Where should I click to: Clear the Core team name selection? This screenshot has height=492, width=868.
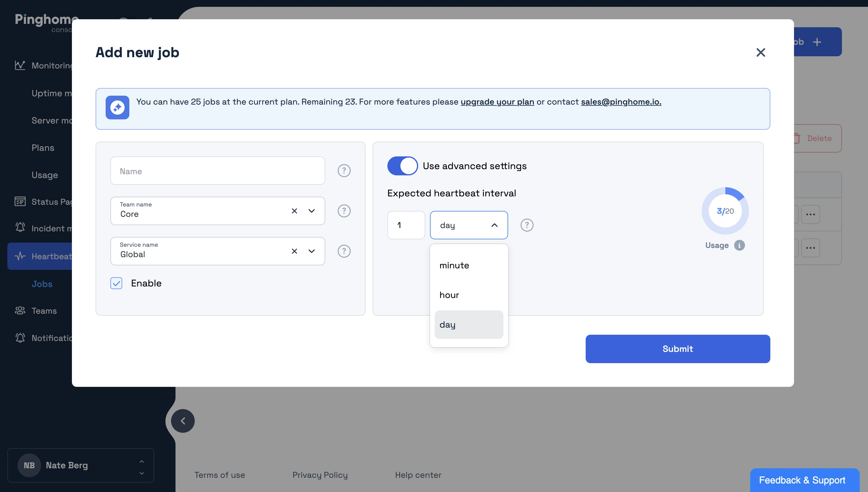tap(294, 211)
